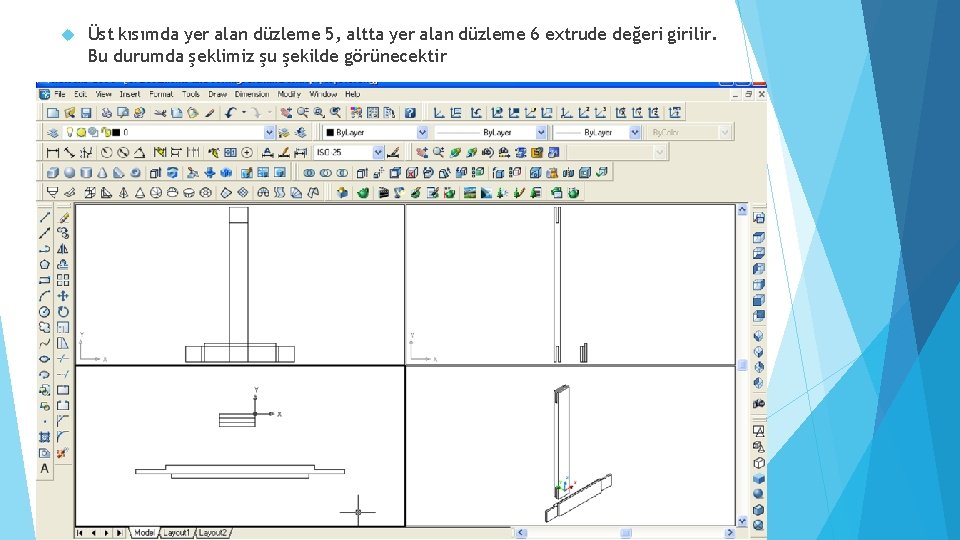Open the File menu
Viewport: 960px width, 540px height.
point(60,94)
